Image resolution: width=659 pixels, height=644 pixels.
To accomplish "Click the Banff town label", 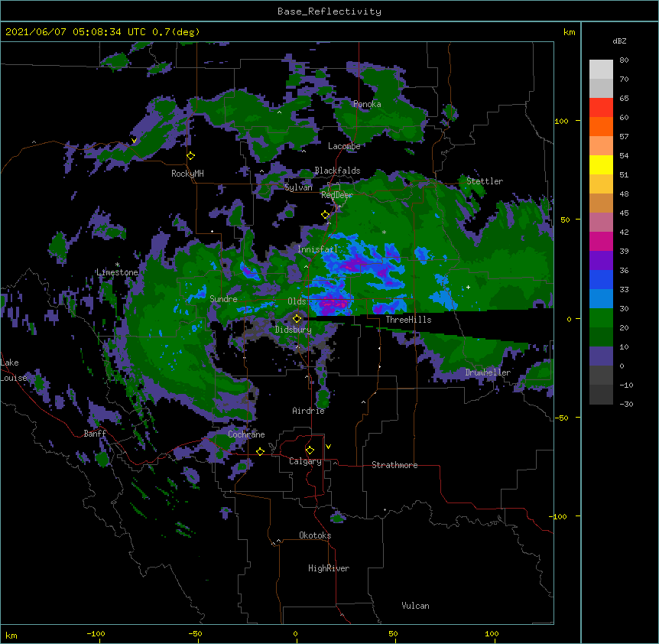I will [x=95, y=434].
